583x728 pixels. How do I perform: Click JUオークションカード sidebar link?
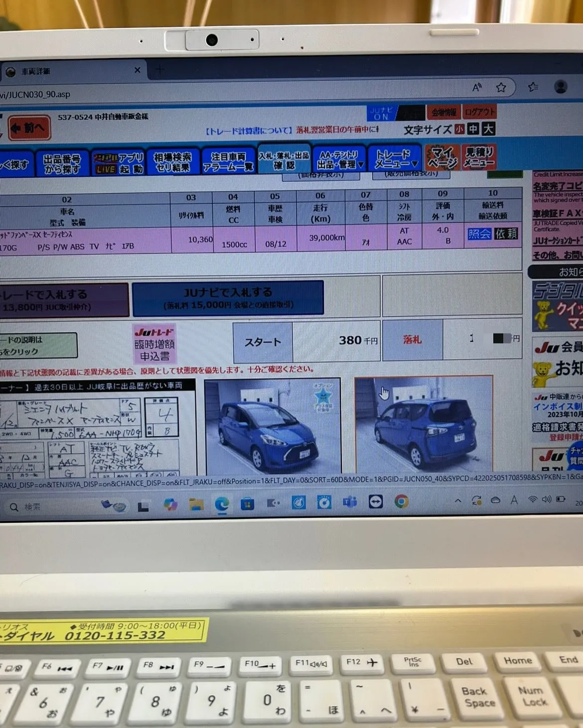[558, 241]
